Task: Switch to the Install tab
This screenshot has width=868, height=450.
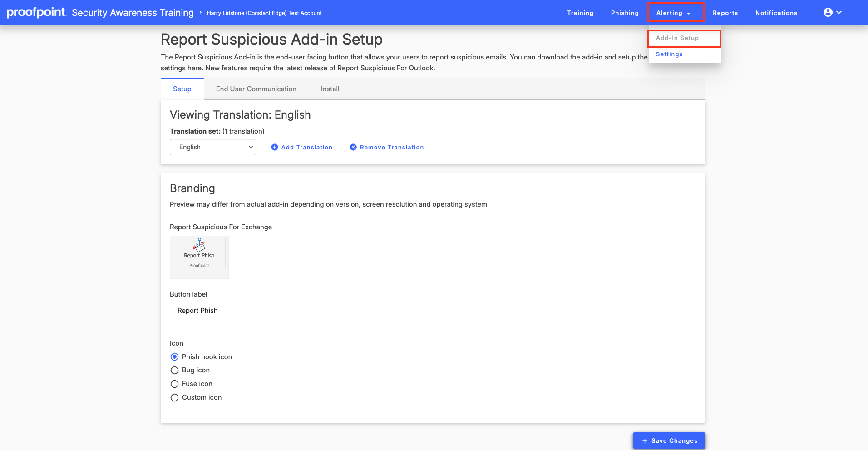Action: (x=330, y=89)
